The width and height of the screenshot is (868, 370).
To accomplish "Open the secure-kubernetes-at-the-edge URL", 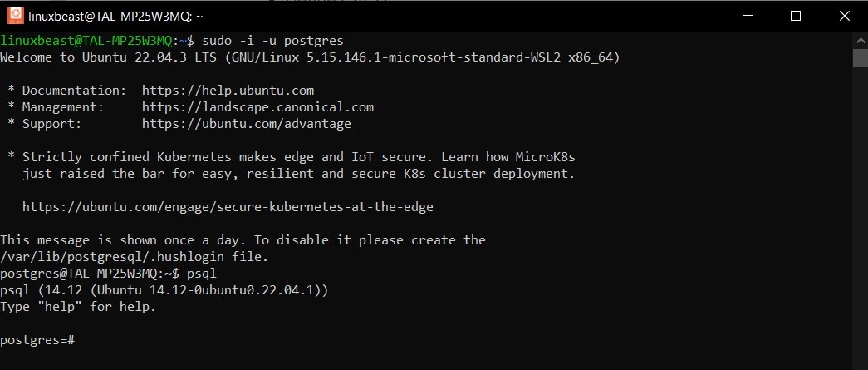I will tap(228, 207).
